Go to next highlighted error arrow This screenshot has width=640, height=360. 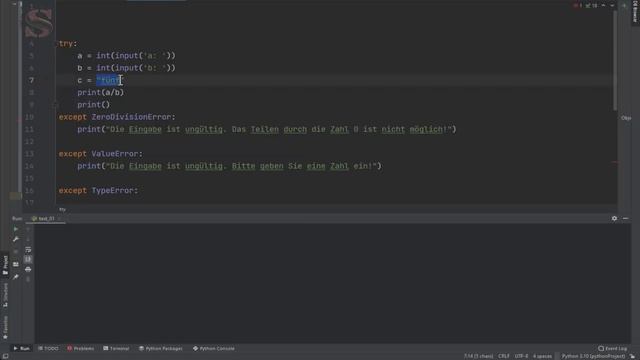pyautogui.click(x=612, y=6)
